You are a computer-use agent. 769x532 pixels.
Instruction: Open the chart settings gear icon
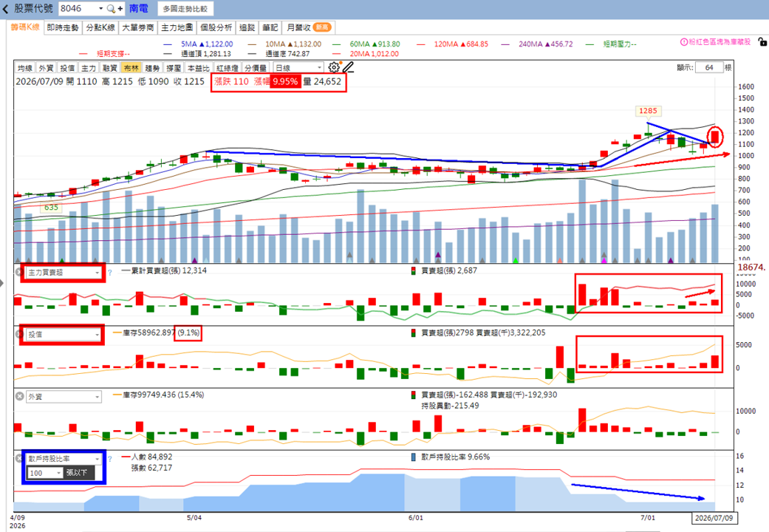333,68
